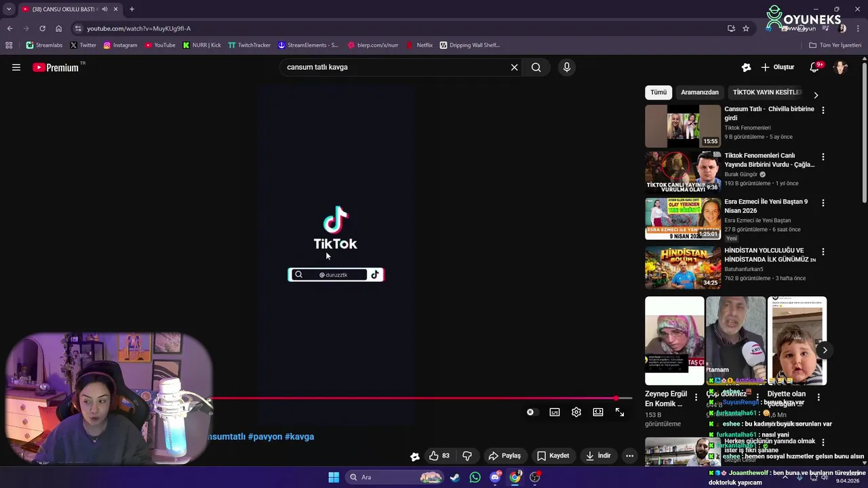The image size is (868, 488).
Task: Show next Shorts with right chevron
Action: pyautogui.click(x=825, y=350)
